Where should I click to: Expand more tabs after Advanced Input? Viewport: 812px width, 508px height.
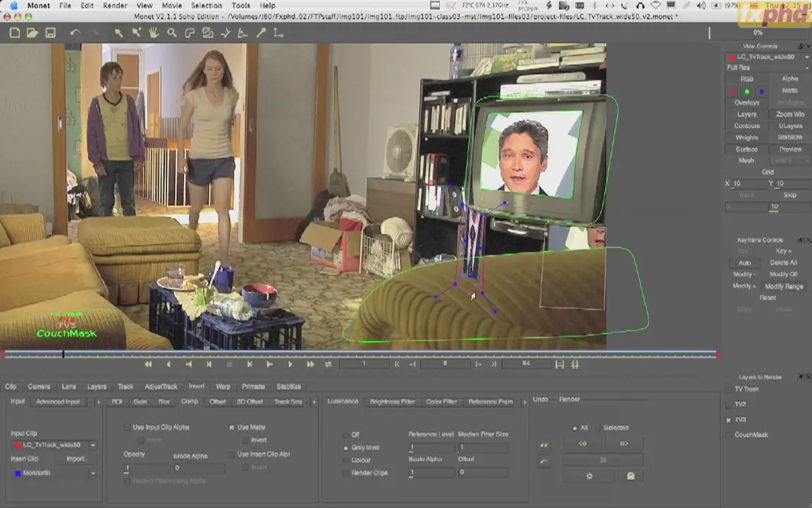(x=99, y=401)
